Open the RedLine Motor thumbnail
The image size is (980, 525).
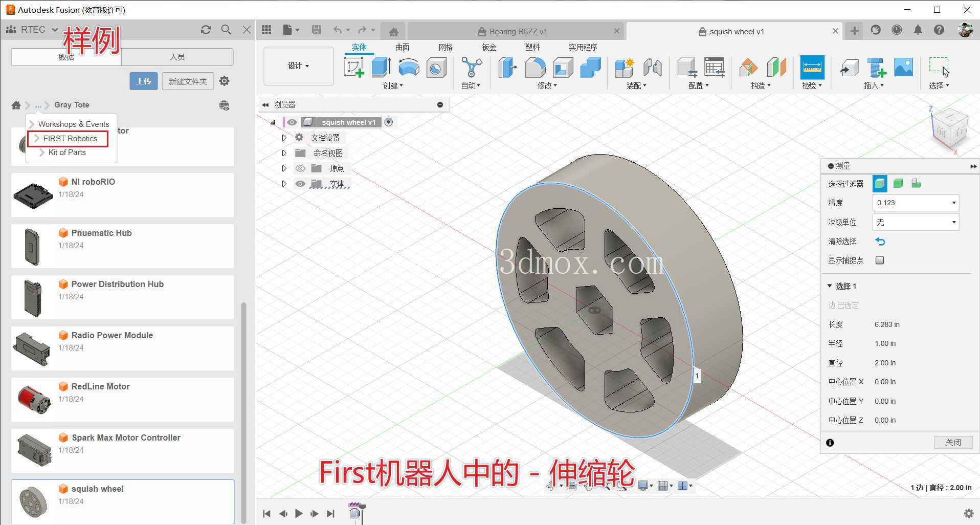34,399
